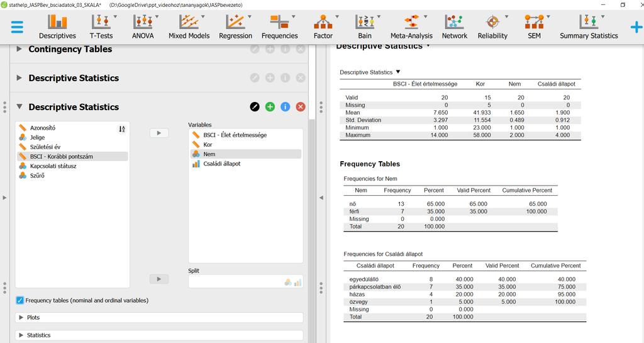The height and width of the screenshot is (343, 644).
Task: Click the Kor column header
Action: pyautogui.click(x=480, y=84)
